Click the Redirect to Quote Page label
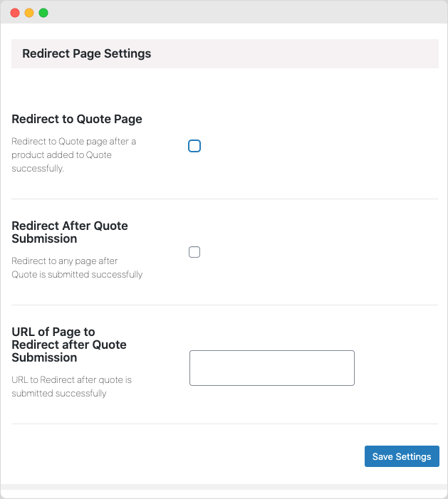Image resolution: width=448 pixels, height=499 pixels. point(77,119)
